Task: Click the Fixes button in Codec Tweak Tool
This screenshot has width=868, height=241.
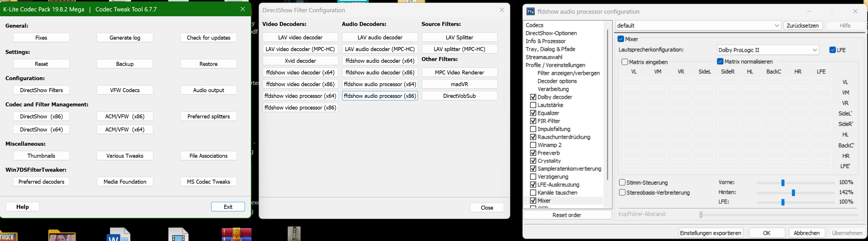Action: coord(41,38)
